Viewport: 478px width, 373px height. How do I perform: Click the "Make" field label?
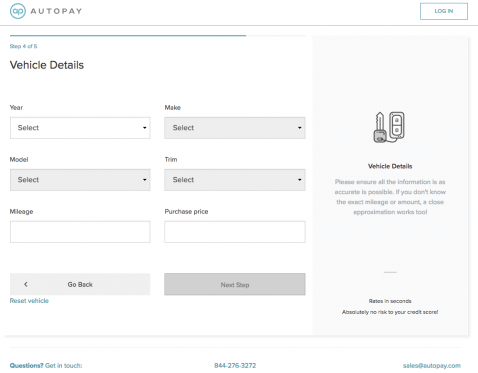[x=173, y=107]
